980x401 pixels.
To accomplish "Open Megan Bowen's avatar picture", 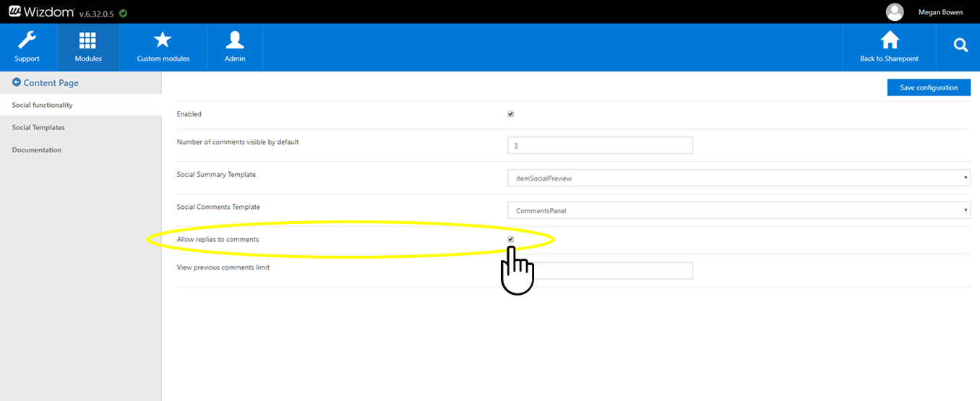I will point(895,12).
